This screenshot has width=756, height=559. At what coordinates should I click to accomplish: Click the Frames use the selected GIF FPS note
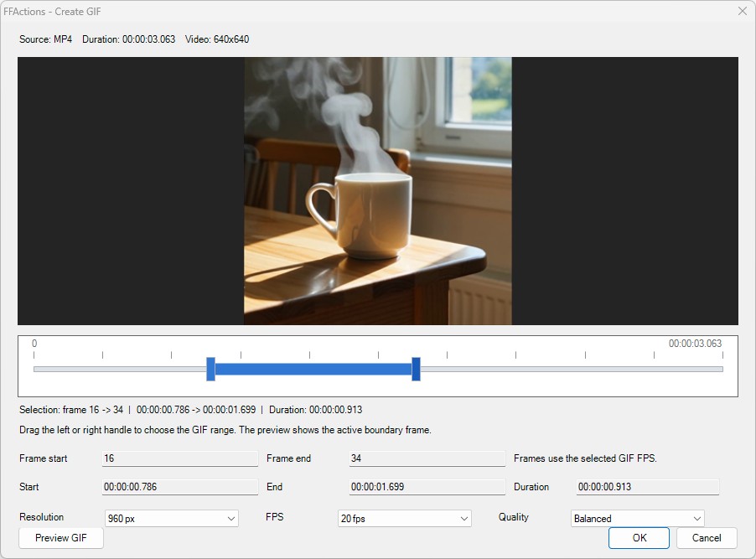[x=585, y=458]
